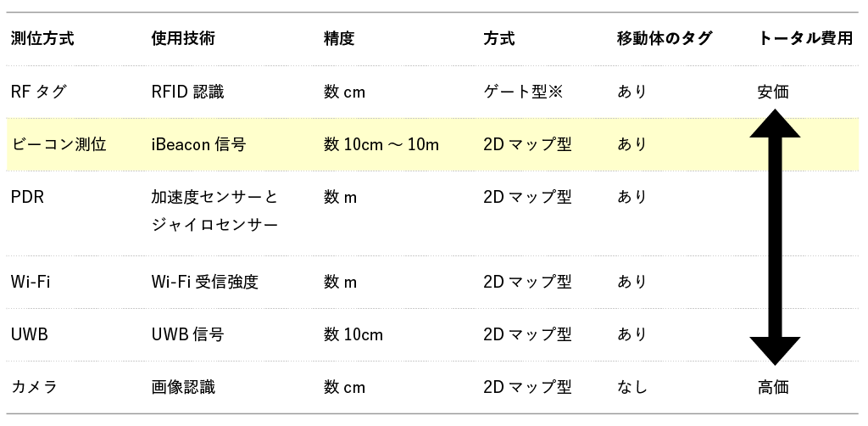Select the Wi-Fi 受信強度 cell
This screenshot has height=426, width=868.
[x=205, y=282]
